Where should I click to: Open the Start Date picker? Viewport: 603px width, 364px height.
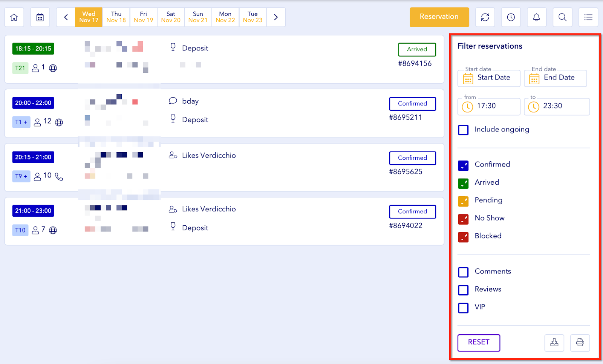coord(489,78)
